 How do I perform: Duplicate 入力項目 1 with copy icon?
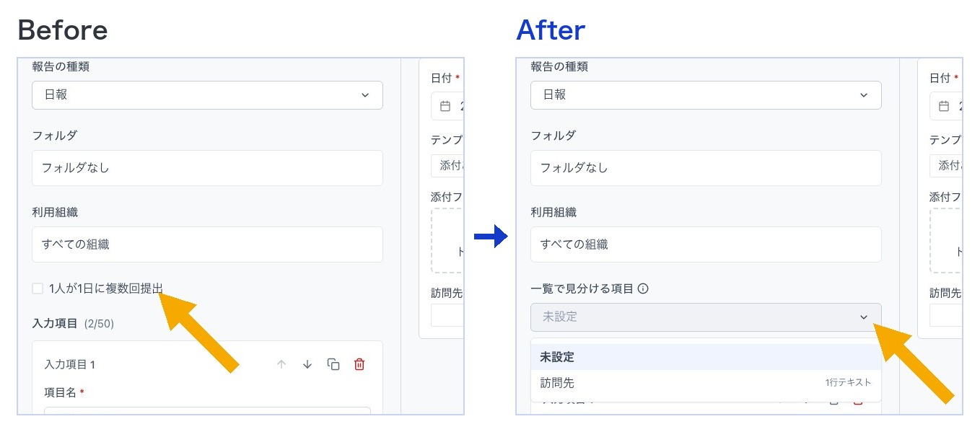tap(333, 364)
